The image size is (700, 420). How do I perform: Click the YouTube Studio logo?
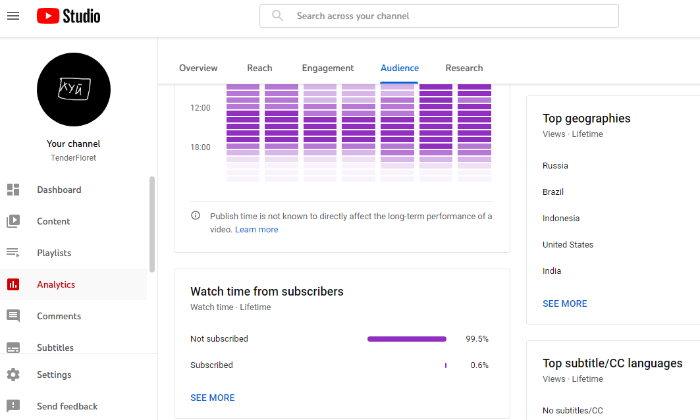(68, 16)
